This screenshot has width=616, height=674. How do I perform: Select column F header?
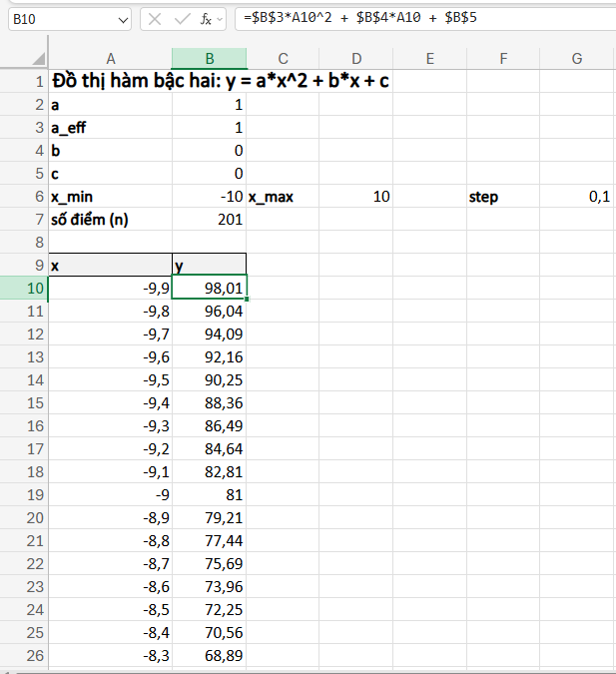coord(503,59)
